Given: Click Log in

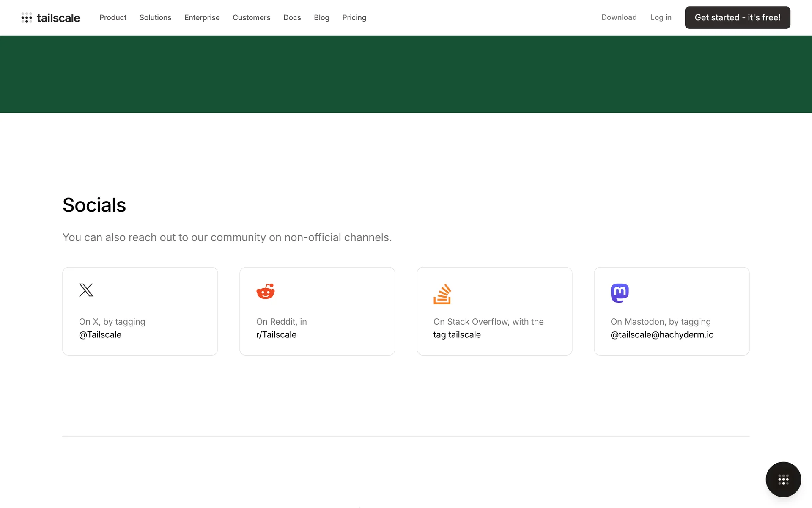Looking at the screenshot, I should tap(661, 17).
